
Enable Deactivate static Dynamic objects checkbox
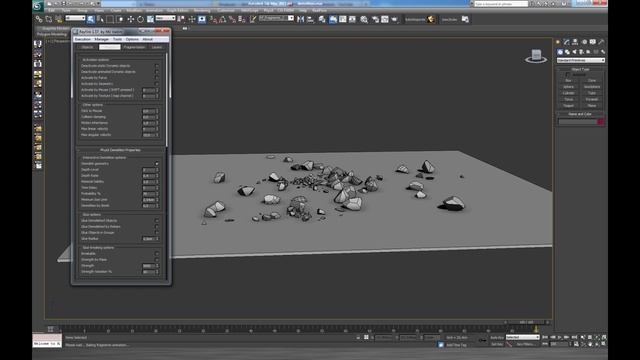(157, 66)
